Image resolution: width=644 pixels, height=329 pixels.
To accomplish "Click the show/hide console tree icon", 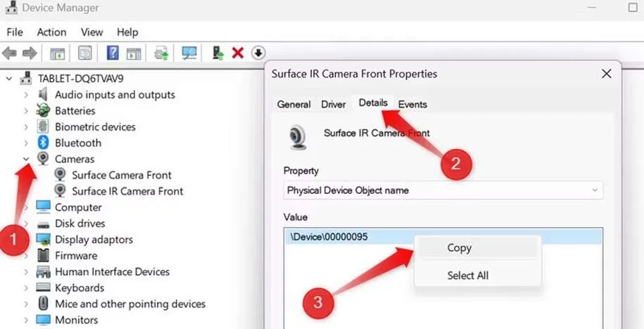I will (x=58, y=53).
